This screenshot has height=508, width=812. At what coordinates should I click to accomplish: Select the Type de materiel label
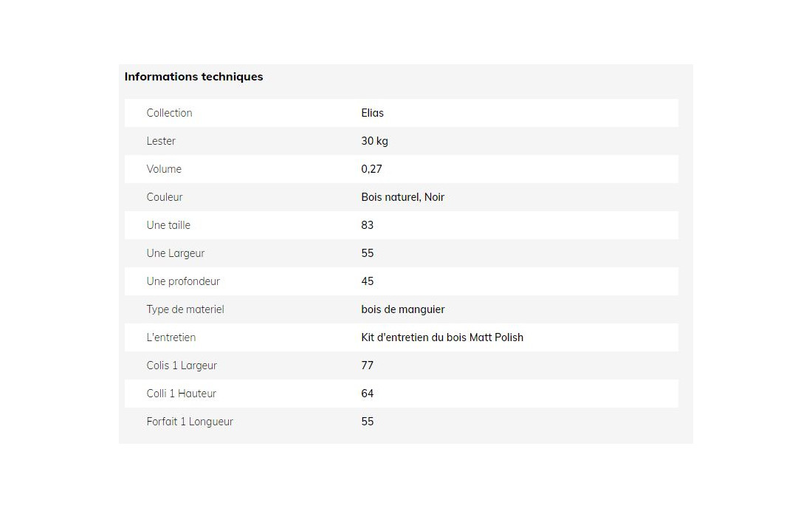point(185,309)
